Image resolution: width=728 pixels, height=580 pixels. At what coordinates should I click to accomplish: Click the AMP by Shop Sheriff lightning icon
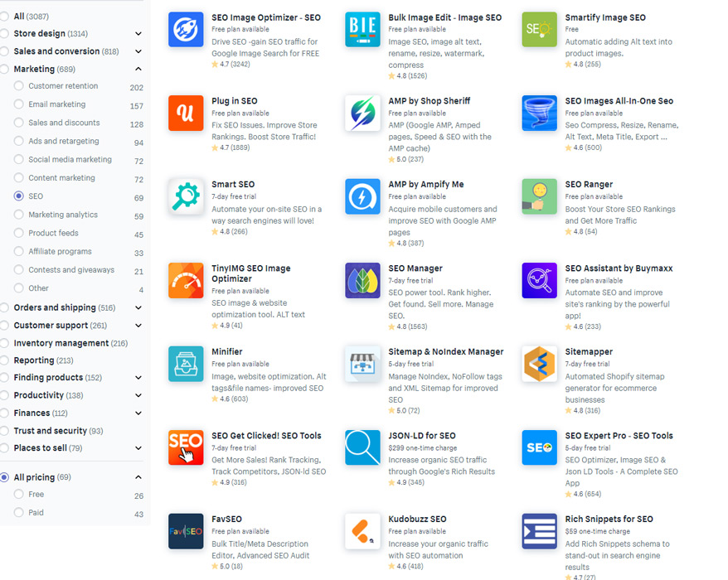(362, 113)
